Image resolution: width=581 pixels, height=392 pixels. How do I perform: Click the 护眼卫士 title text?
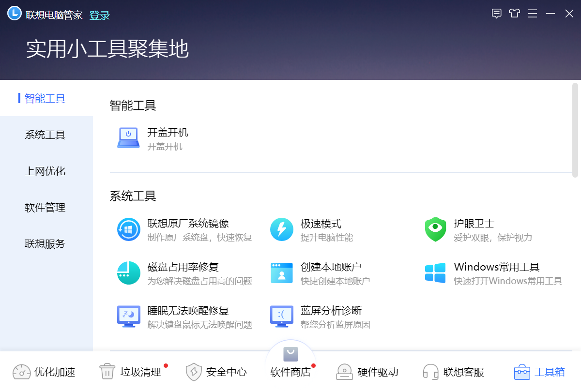coord(474,224)
